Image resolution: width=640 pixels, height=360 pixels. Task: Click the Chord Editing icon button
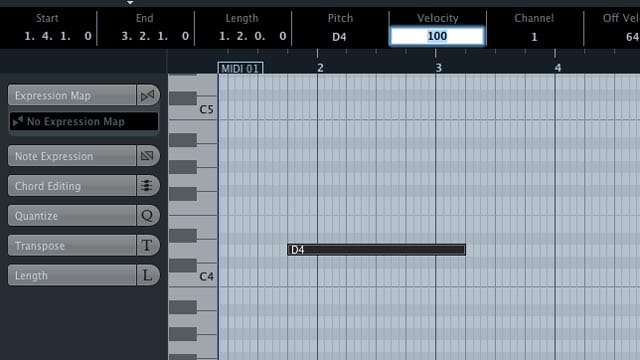click(x=148, y=186)
